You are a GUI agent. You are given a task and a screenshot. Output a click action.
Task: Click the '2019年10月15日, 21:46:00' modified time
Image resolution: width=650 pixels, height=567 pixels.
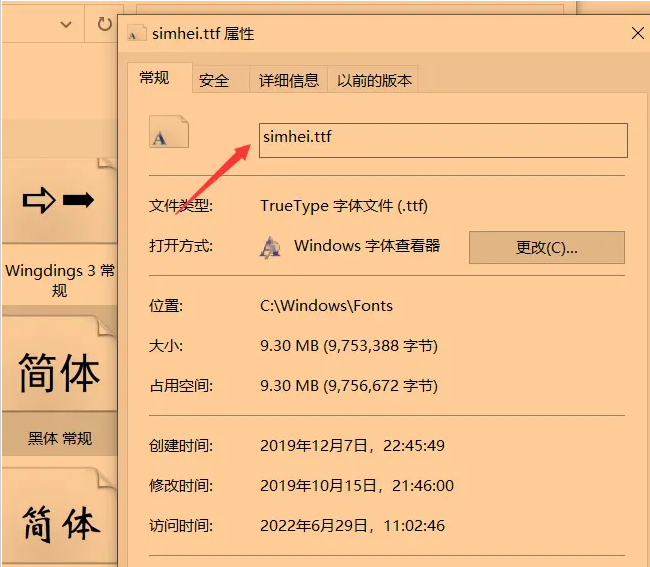pos(357,485)
